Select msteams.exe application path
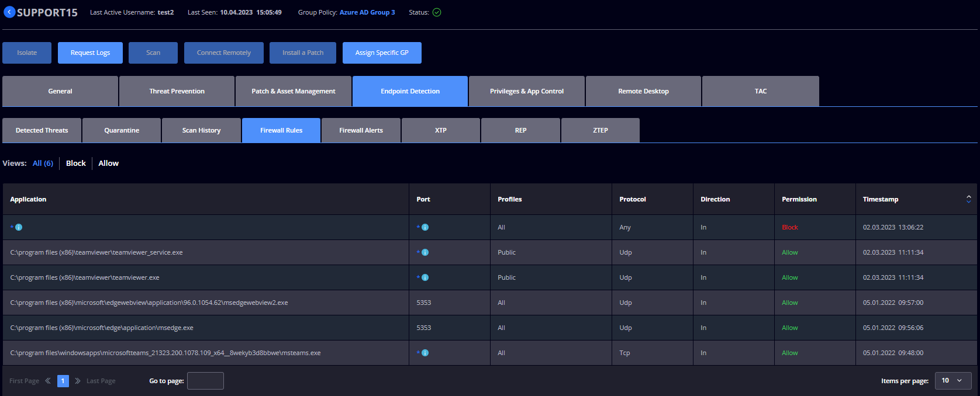Screen dimensions: 980x396 click(165, 353)
